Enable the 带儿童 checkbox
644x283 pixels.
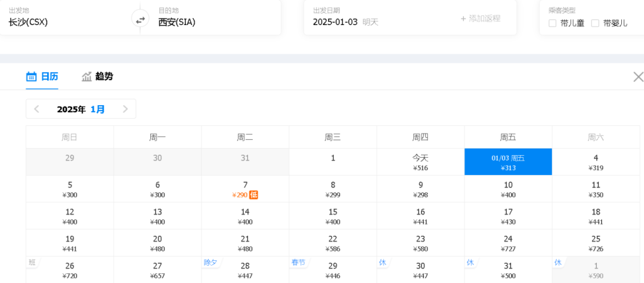coord(552,23)
